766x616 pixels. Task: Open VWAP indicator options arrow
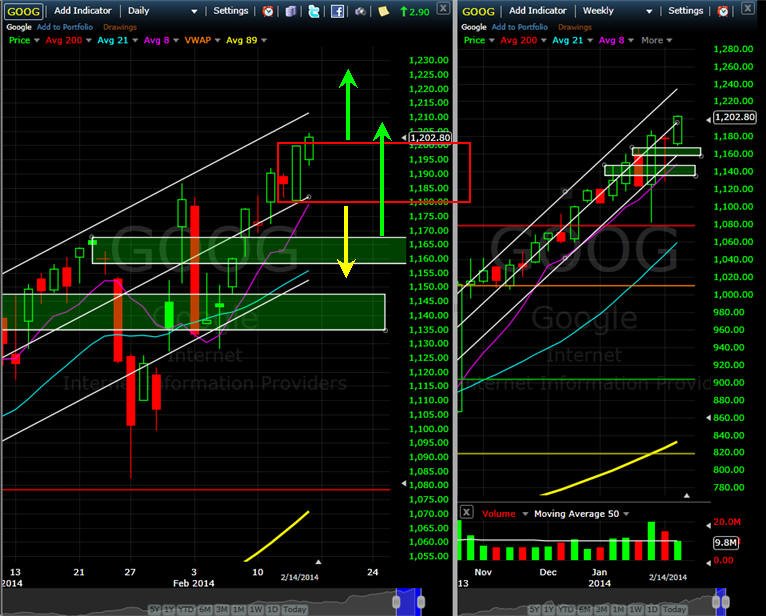pyautogui.click(x=217, y=41)
